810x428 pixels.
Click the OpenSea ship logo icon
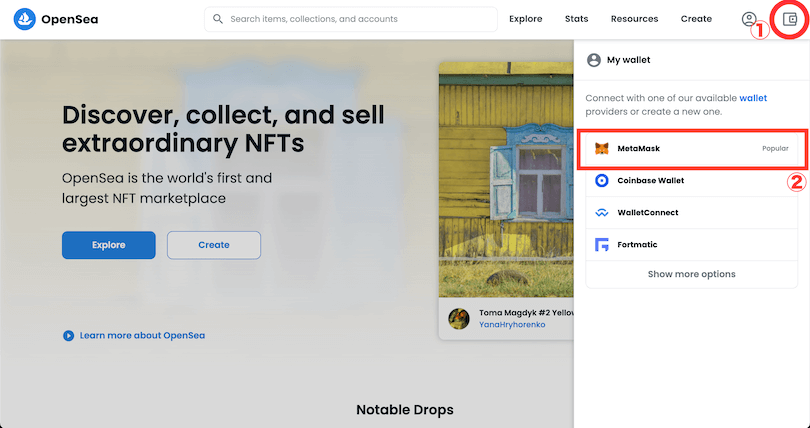tap(25, 19)
